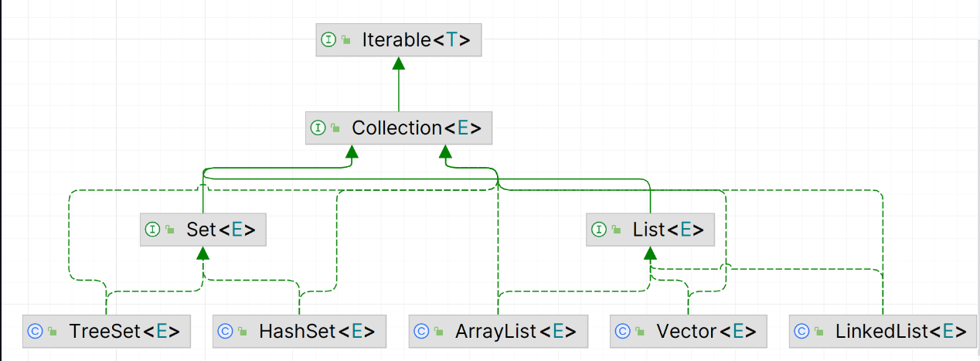Click the interface icon beside Collection<E>

(318, 128)
